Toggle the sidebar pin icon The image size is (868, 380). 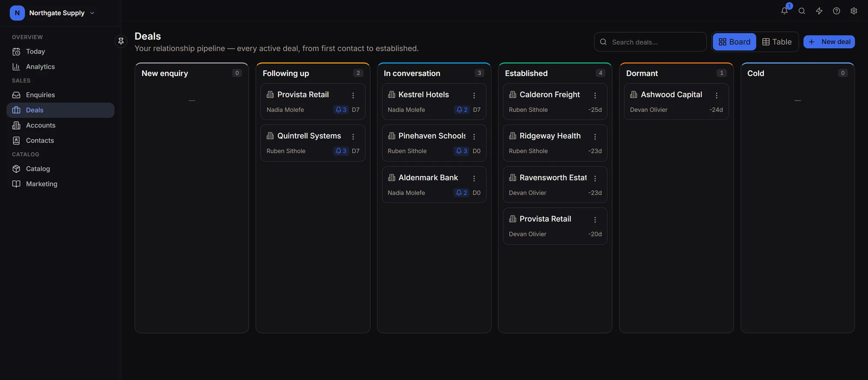click(x=121, y=41)
